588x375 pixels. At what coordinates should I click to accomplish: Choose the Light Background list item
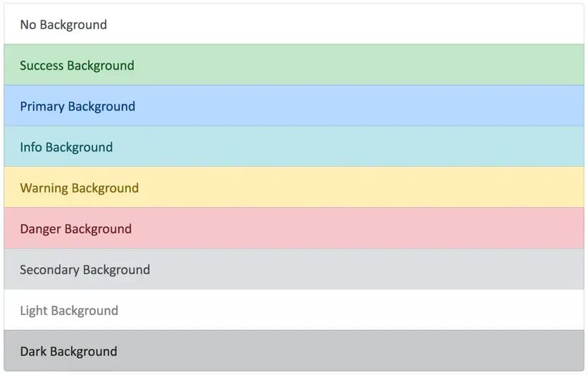coord(294,311)
